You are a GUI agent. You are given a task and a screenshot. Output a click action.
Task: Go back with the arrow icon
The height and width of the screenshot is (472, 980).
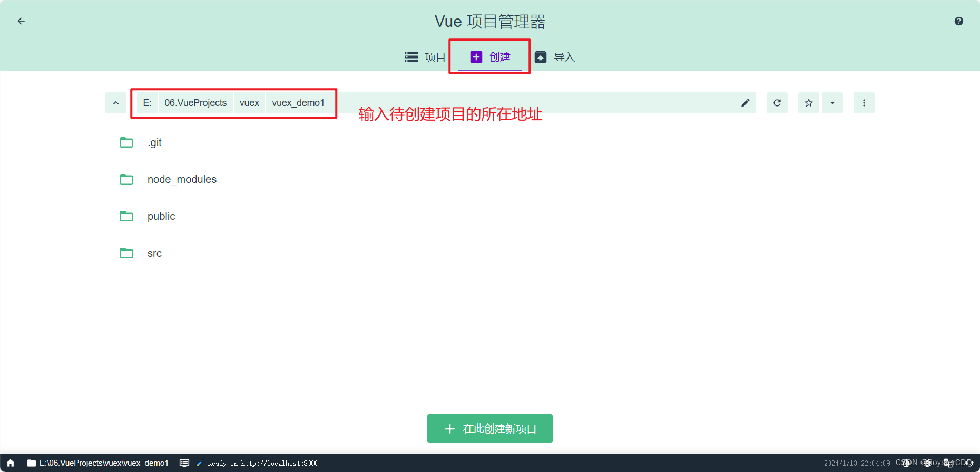21,21
